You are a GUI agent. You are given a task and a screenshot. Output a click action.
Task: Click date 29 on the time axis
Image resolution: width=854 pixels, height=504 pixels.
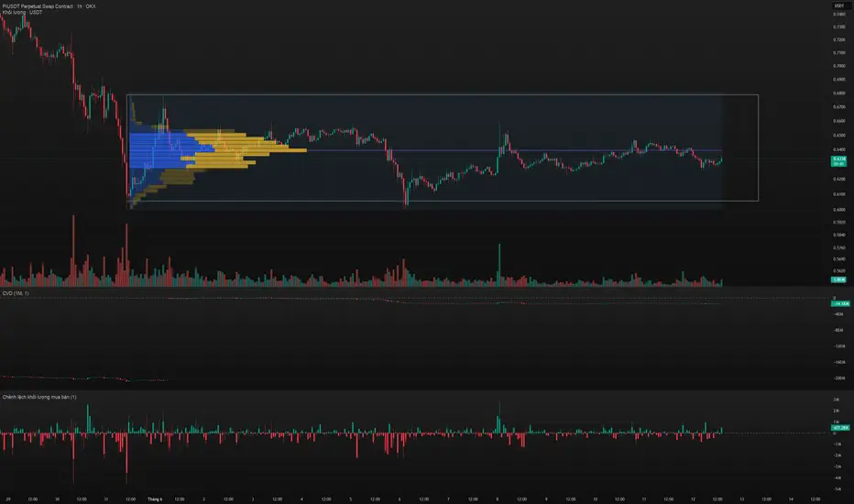7,499
